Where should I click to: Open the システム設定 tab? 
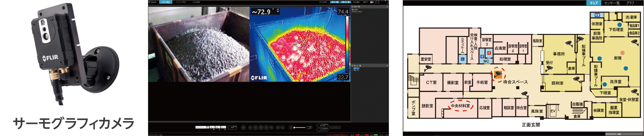(x=196, y=2)
